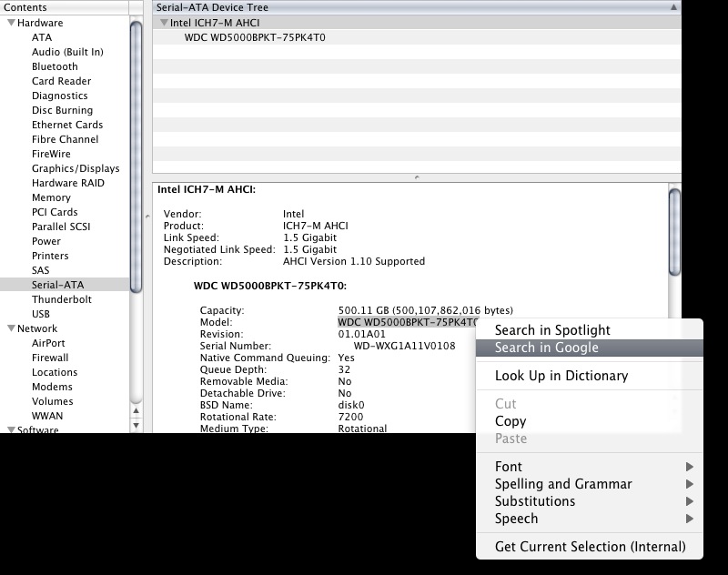Click the sort arrow in Serial-ATA Device Tree header

[x=673, y=7]
